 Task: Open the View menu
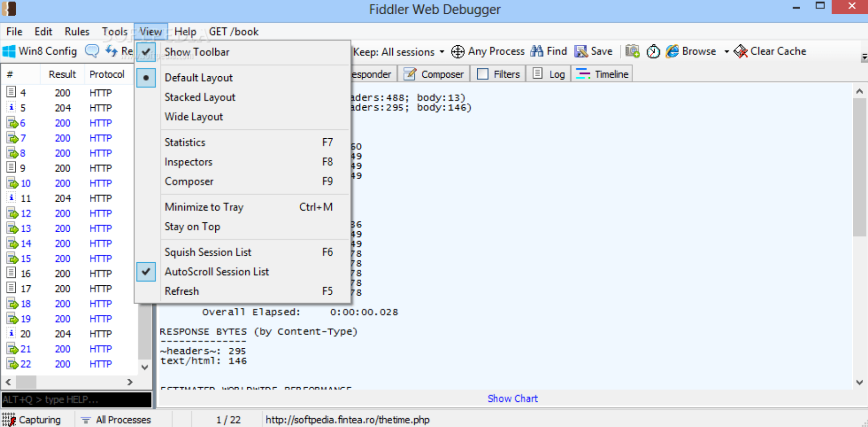(x=150, y=31)
